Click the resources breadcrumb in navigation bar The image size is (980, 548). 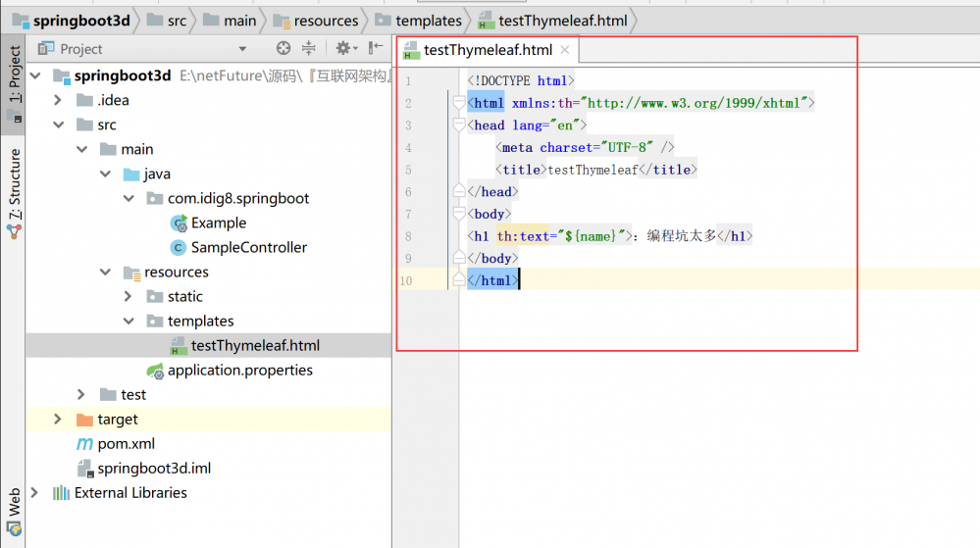pyautogui.click(x=326, y=21)
